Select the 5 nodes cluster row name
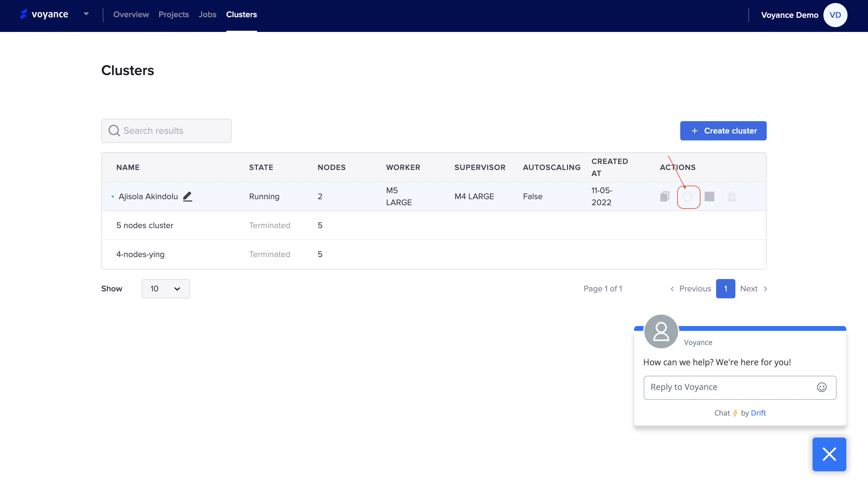Image resolution: width=868 pixels, height=493 pixels. (x=145, y=225)
